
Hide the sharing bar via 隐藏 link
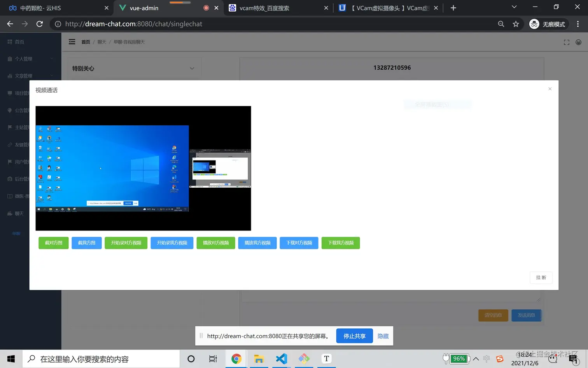click(x=383, y=336)
